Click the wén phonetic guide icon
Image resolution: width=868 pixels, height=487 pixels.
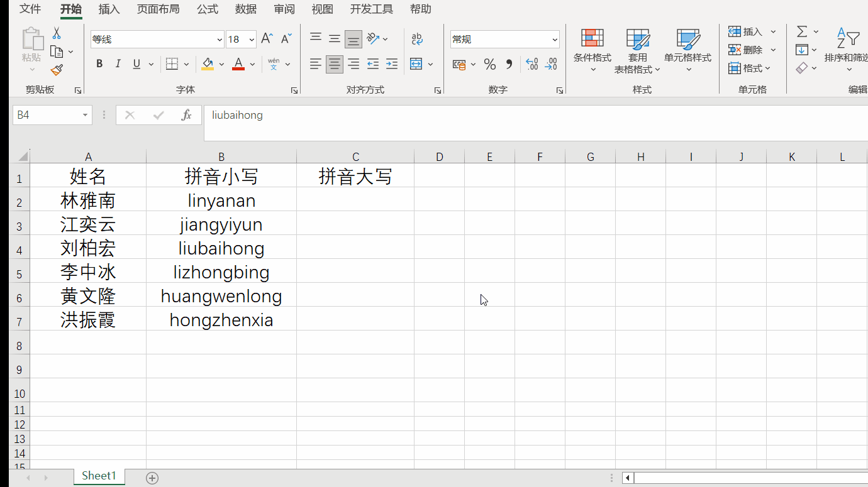274,63
